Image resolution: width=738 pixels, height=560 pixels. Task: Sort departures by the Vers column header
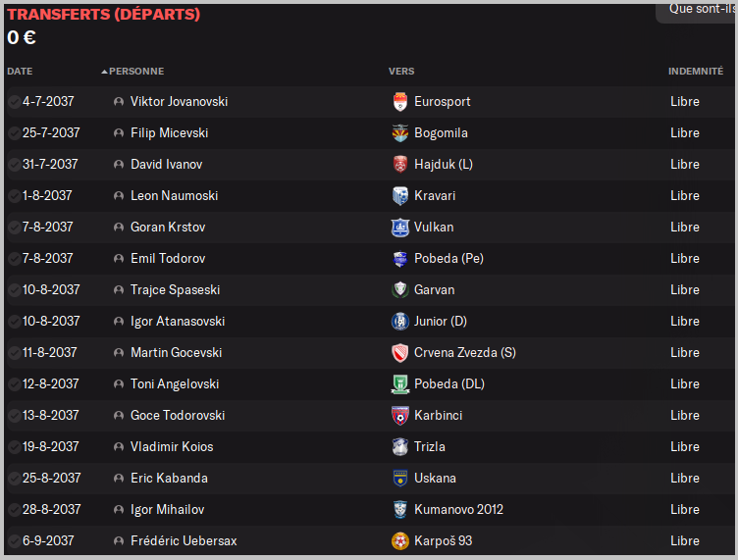point(400,72)
